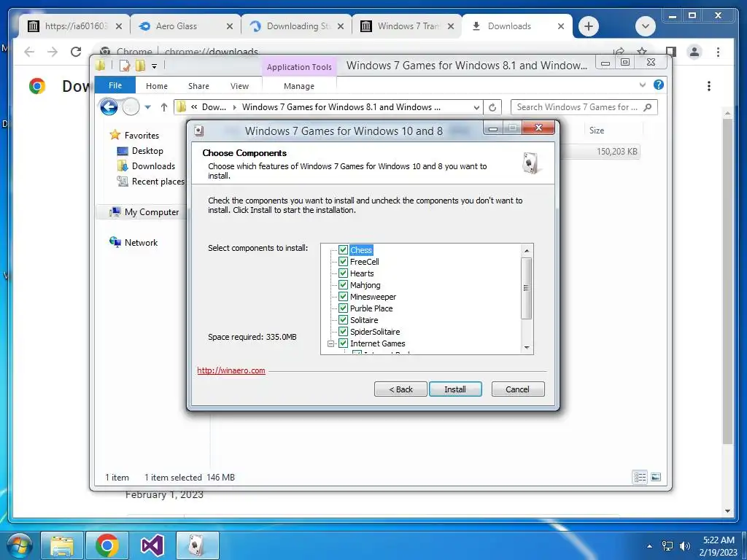Open Downloads in the navigation pane
Viewport: 747px width, 560px height.
point(146,166)
